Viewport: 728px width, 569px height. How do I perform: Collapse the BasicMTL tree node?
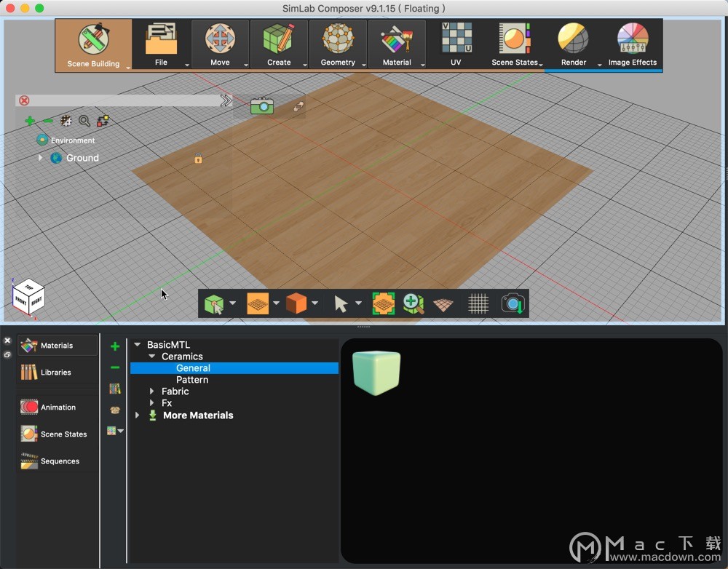(138, 345)
